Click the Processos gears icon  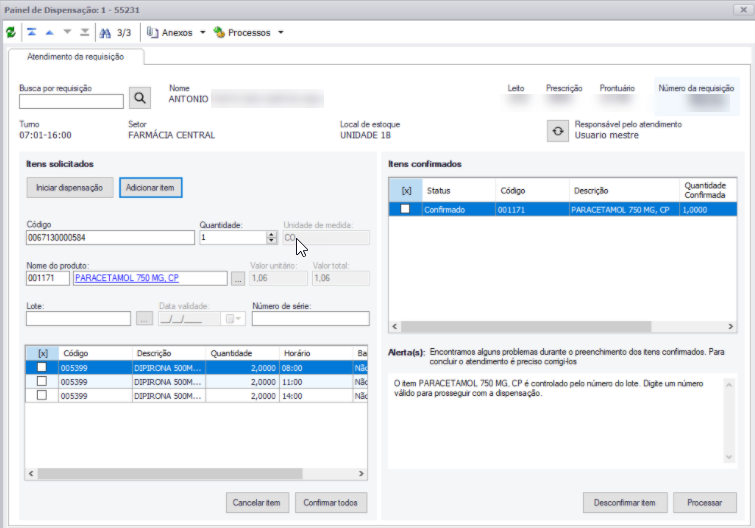pyautogui.click(x=219, y=32)
